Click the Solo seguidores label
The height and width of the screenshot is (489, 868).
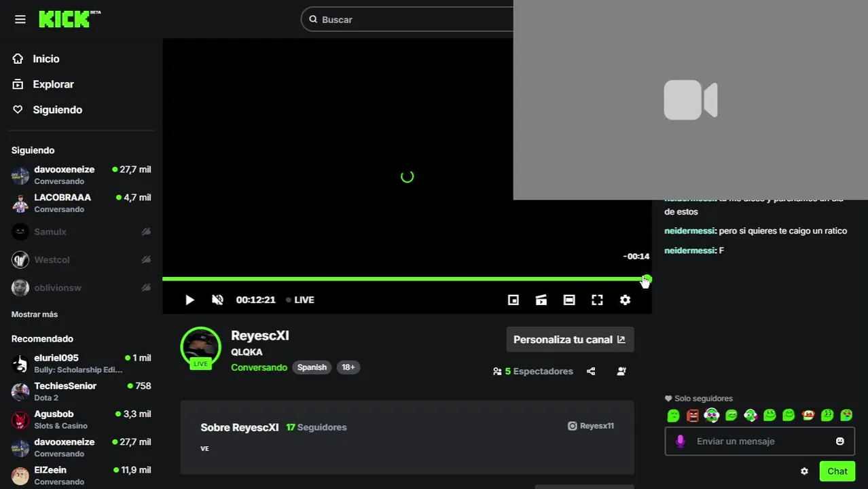coord(703,399)
